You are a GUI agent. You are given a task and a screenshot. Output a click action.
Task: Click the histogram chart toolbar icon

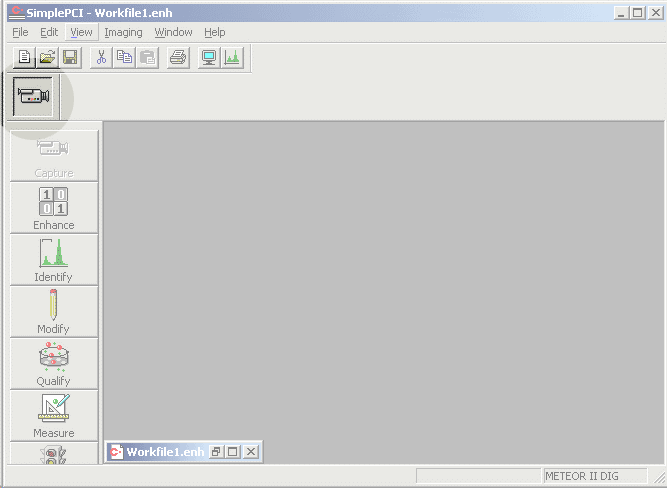232,58
